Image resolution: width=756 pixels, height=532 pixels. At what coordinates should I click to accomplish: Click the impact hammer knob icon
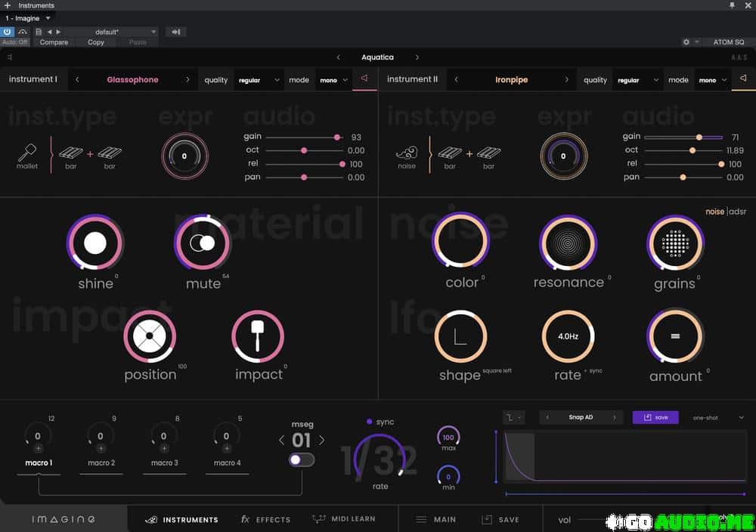[x=258, y=336]
